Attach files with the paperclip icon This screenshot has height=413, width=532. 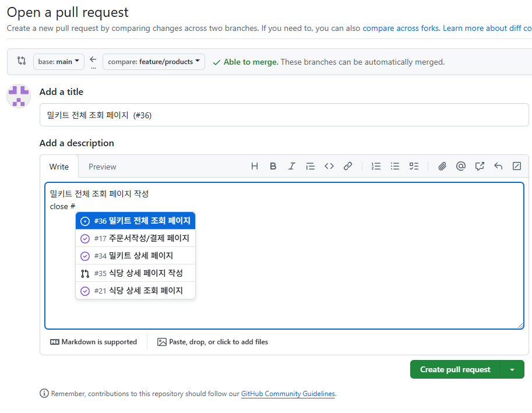click(x=442, y=166)
